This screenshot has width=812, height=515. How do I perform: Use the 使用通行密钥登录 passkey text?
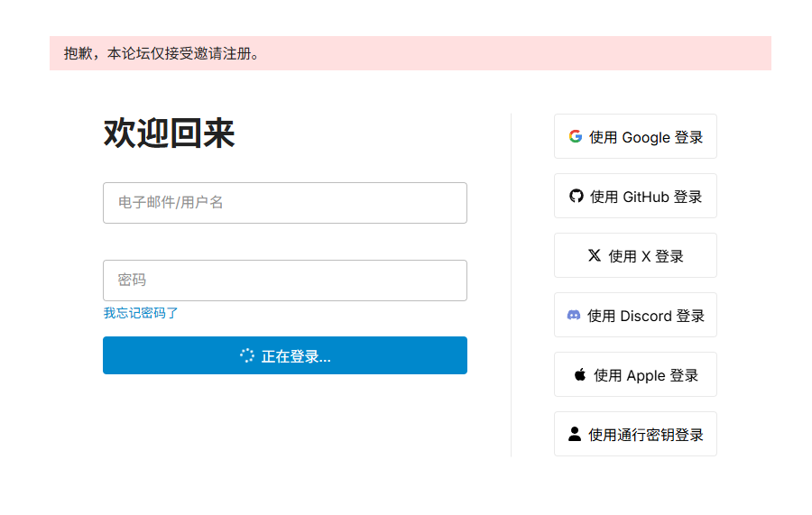(646, 435)
